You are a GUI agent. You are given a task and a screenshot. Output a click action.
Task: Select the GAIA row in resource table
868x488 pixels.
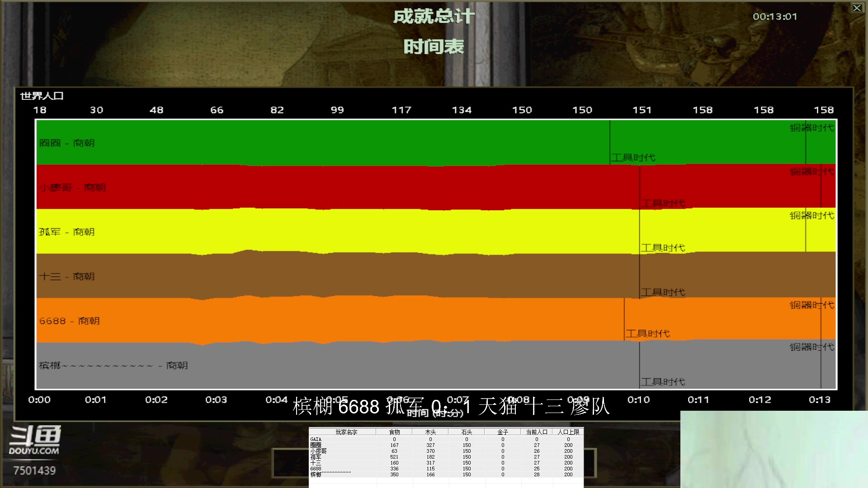(446, 439)
